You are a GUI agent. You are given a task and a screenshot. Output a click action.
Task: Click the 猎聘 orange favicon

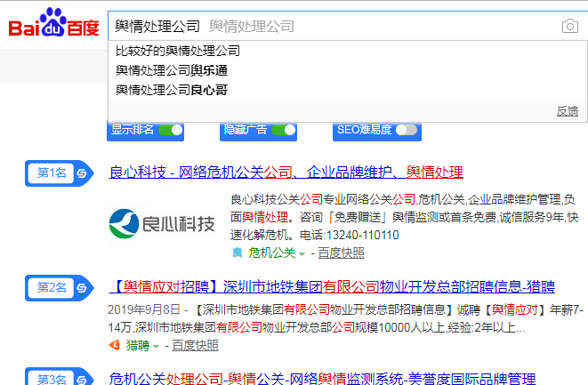pyautogui.click(x=115, y=345)
